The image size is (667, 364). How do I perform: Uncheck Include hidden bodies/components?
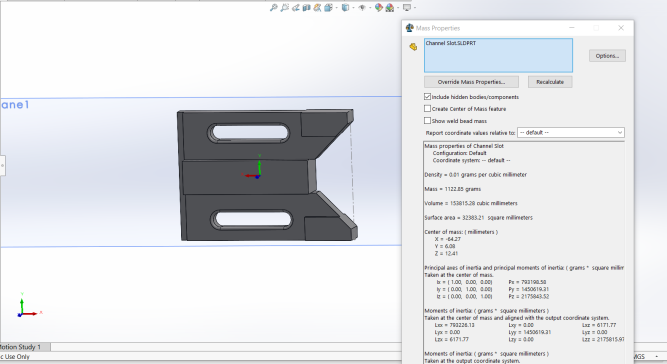pos(428,97)
